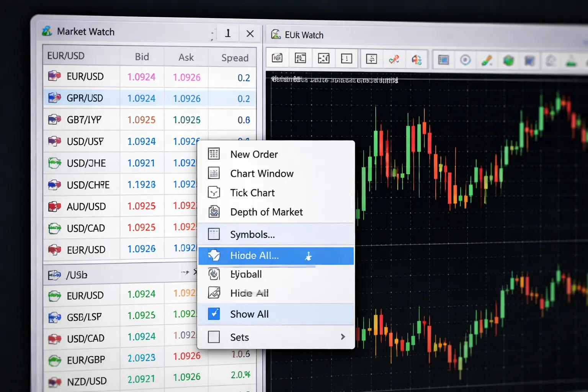Click the flag icon in the NZD/USD row
Image resolution: width=588 pixels, height=392 pixels.
coord(54,382)
